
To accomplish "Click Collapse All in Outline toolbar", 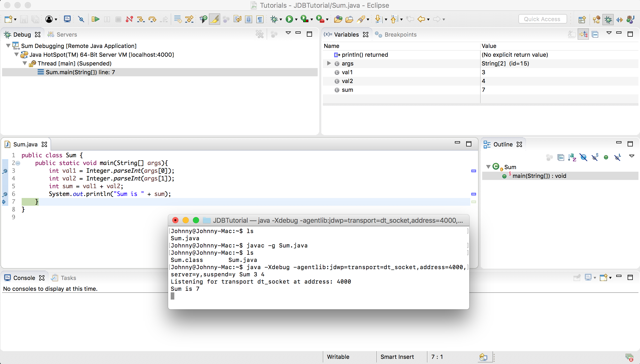I will [x=561, y=157].
